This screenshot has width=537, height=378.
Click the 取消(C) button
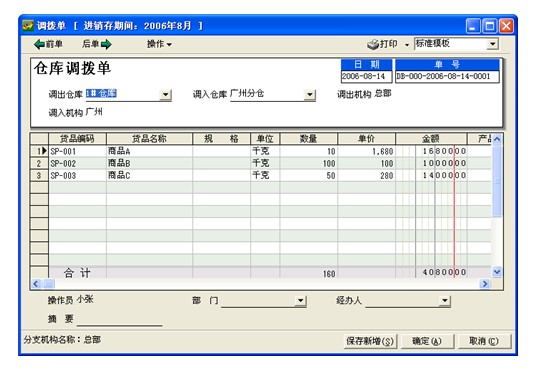(484, 341)
